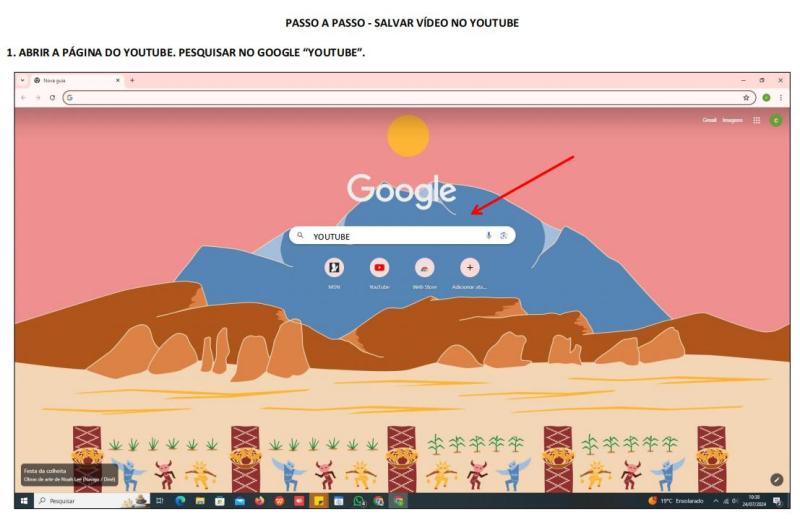Open a new tab with plus button

click(132, 80)
